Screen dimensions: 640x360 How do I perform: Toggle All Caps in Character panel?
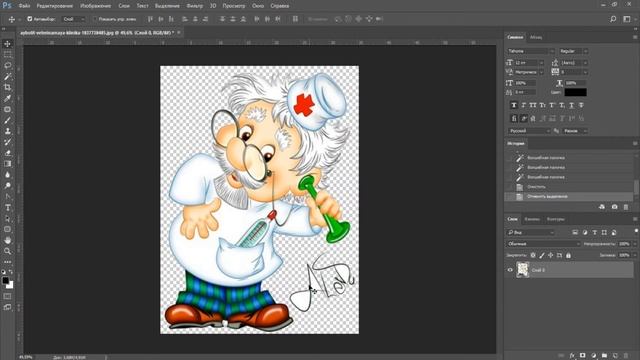533,105
